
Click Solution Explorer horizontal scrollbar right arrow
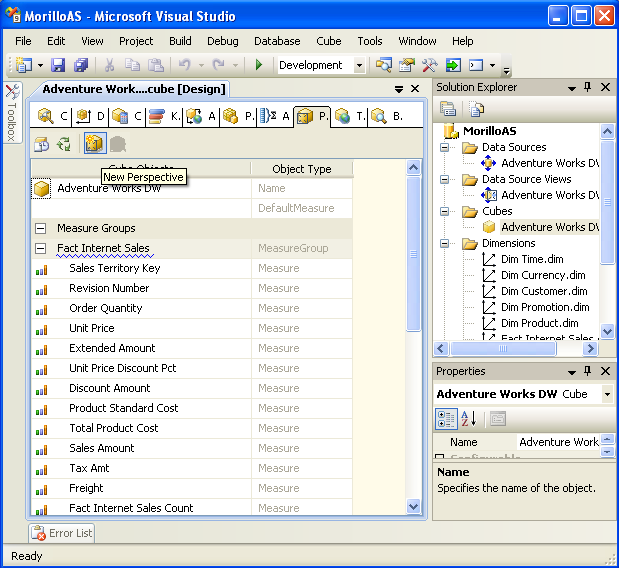tap(590, 349)
